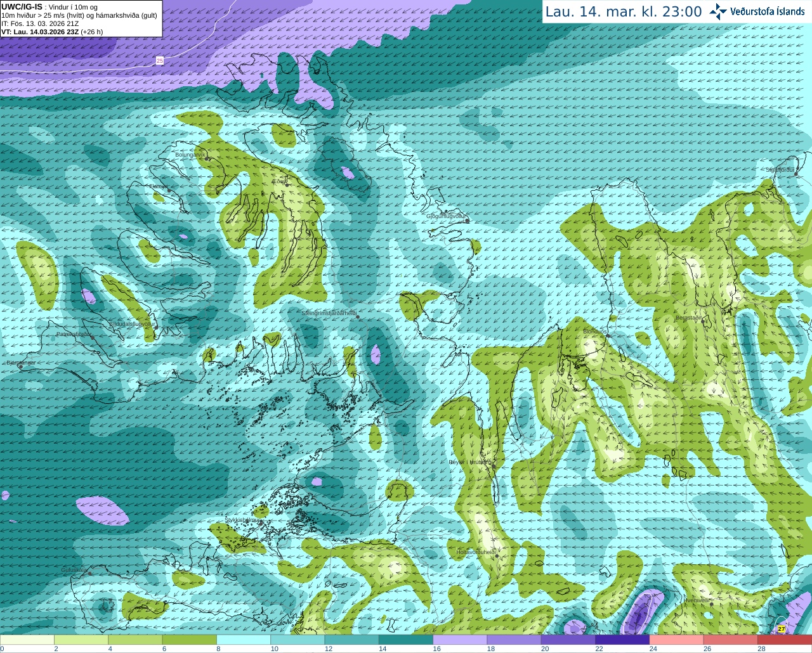Select the 14–16 m/s legend swatch
The image size is (812, 653).
click(406, 640)
